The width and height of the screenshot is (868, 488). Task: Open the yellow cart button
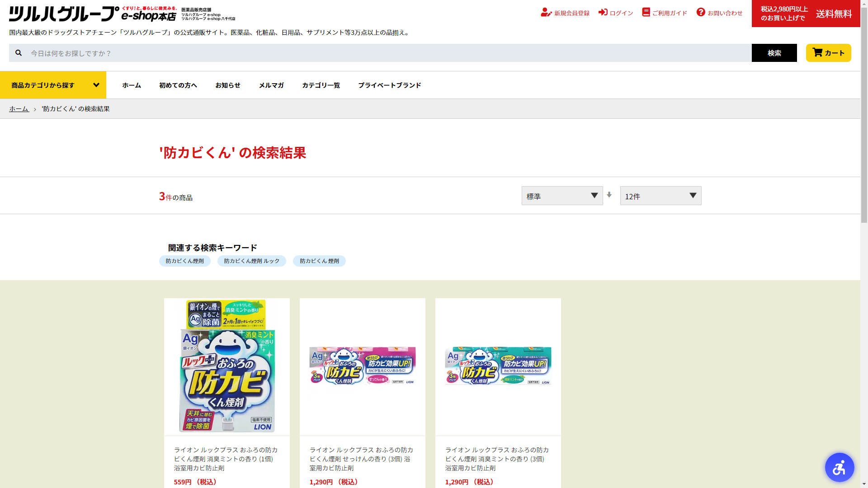(x=828, y=53)
